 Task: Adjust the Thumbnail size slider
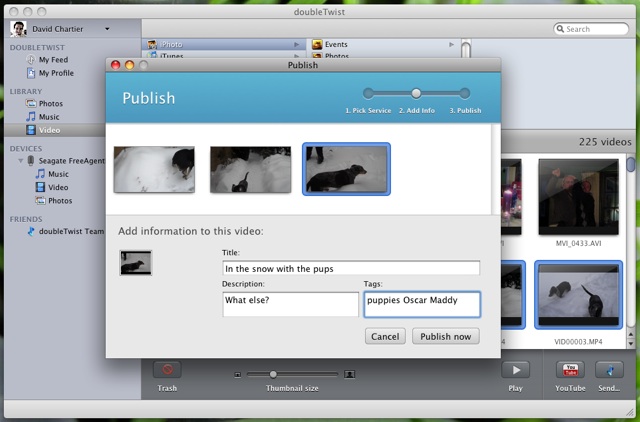click(x=273, y=374)
